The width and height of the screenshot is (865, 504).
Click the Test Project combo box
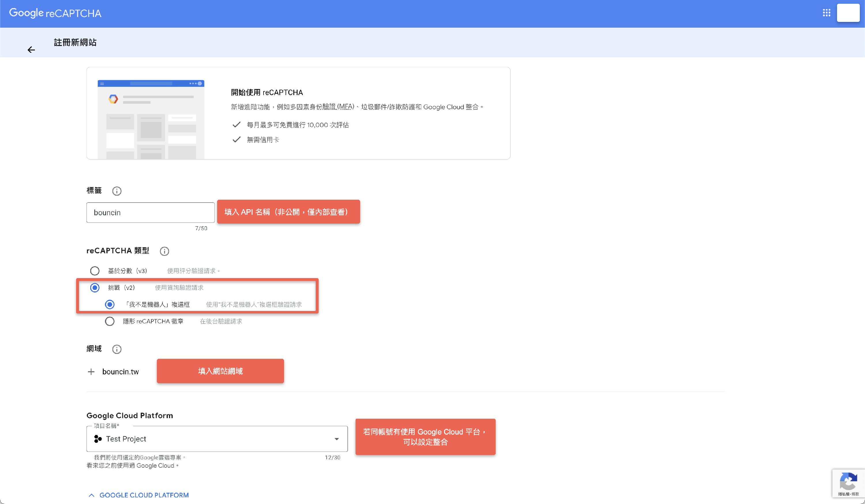click(216, 439)
